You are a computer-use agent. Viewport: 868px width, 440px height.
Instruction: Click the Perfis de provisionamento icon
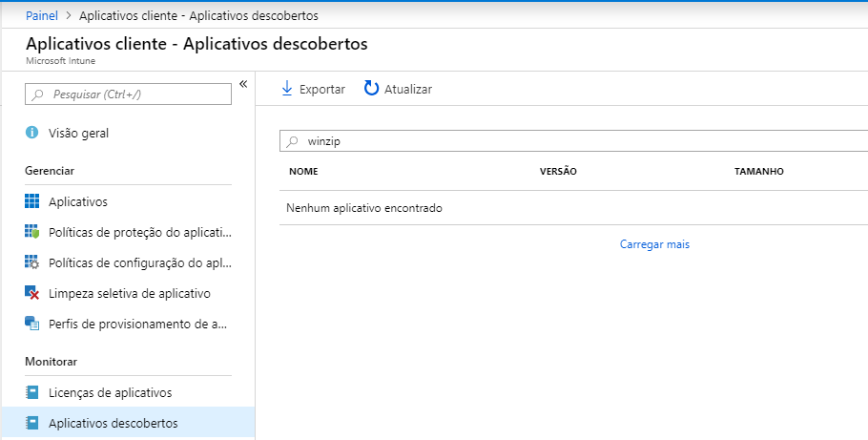(x=31, y=324)
